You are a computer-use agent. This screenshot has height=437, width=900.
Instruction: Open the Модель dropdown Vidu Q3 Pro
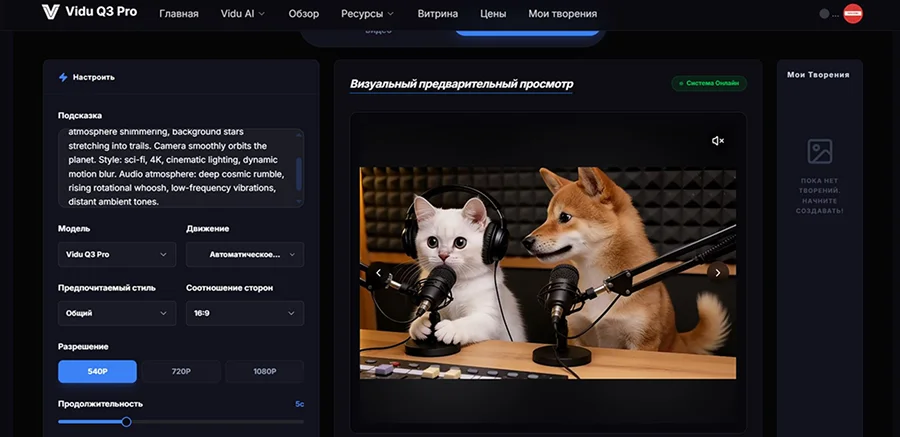tap(117, 254)
